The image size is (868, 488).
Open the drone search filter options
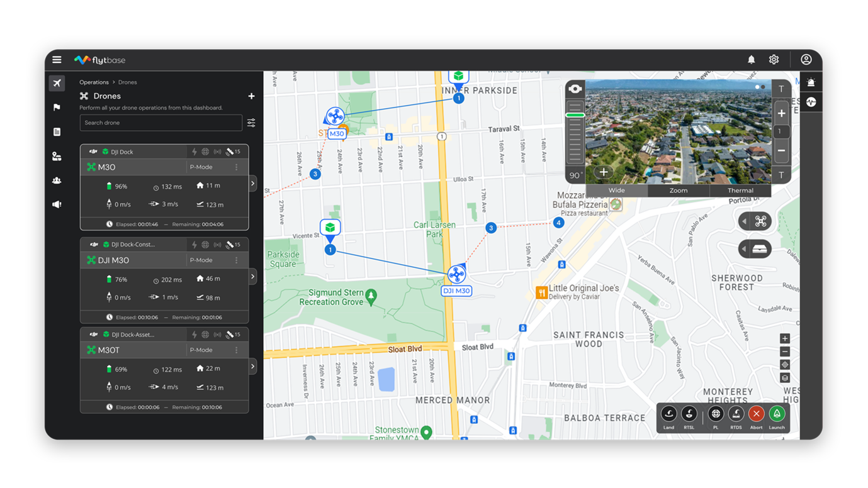click(251, 123)
